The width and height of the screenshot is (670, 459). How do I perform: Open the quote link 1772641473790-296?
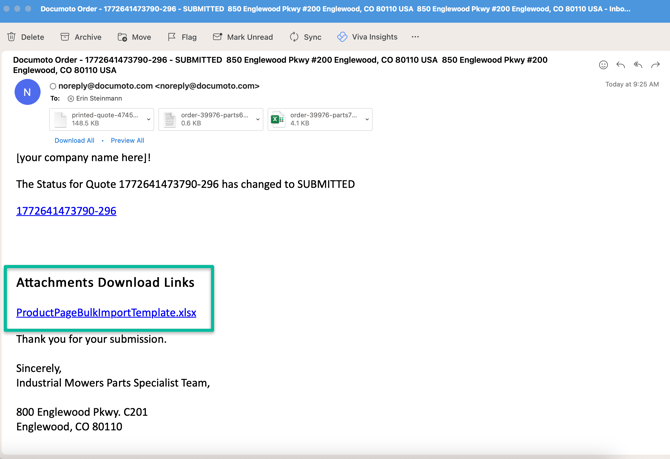[x=66, y=211]
